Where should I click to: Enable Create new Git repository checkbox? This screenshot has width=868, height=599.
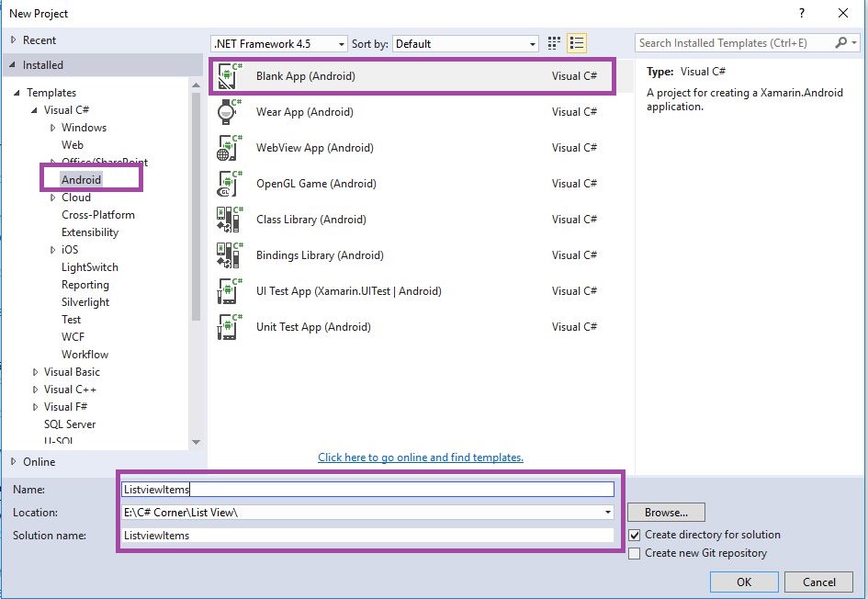point(635,553)
